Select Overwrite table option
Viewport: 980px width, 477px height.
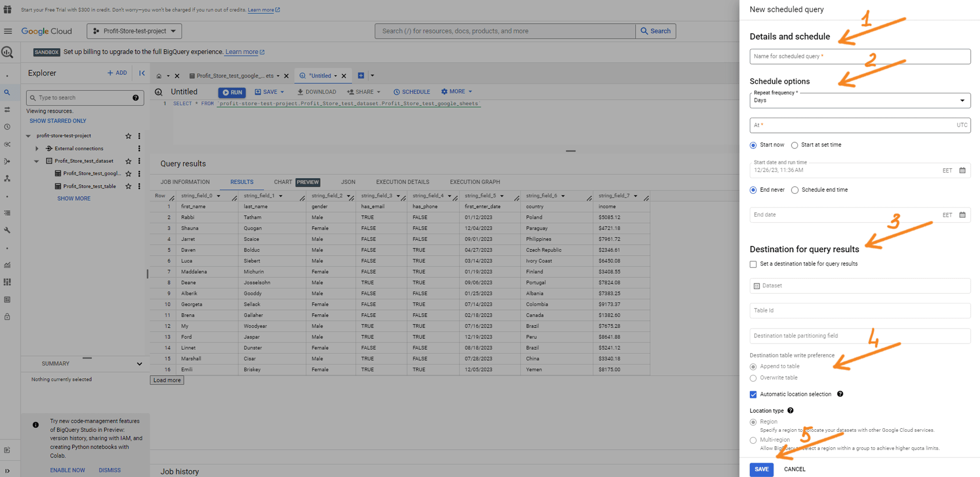[753, 378]
